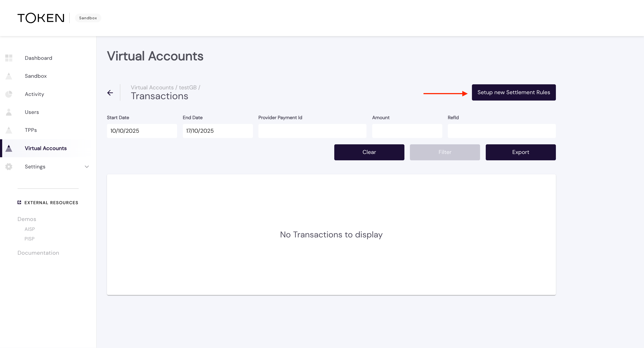Image resolution: width=644 pixels, height=348 pixels.
Task: Click the TPPs triangle icon
Action: click(9, 130)
